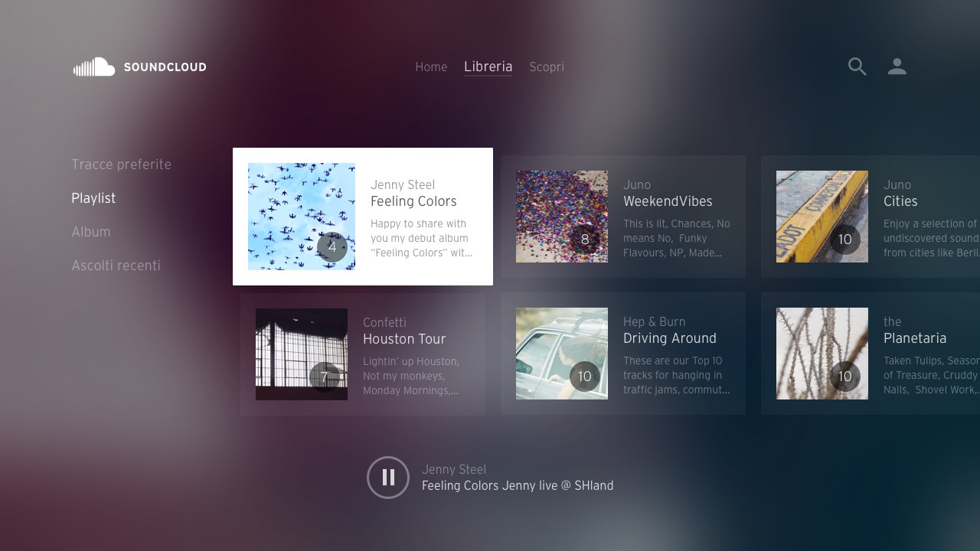Screen dimensions: 980x551
Task: Open the Cities playlist thumbnail
Action: coord(822,217)
